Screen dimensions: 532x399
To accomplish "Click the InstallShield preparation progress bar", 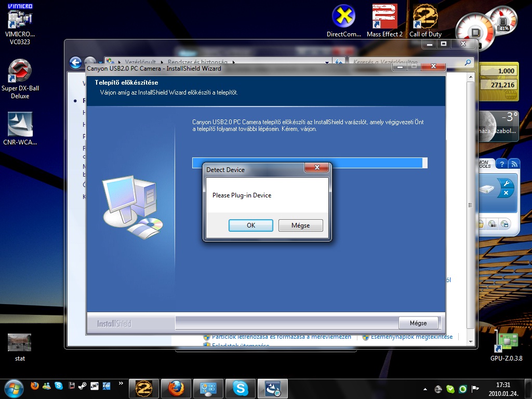I will pyautogui.click(x=310, y=163).
